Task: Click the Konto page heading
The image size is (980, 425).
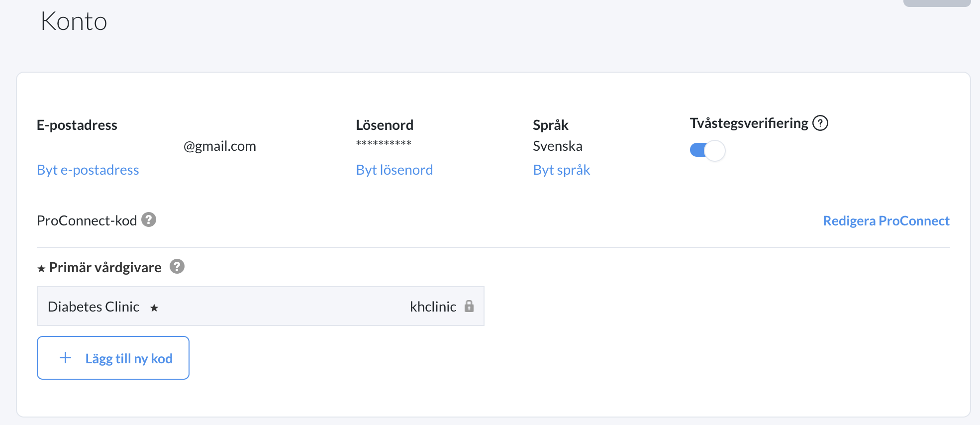Action: (x=74, y=21)
